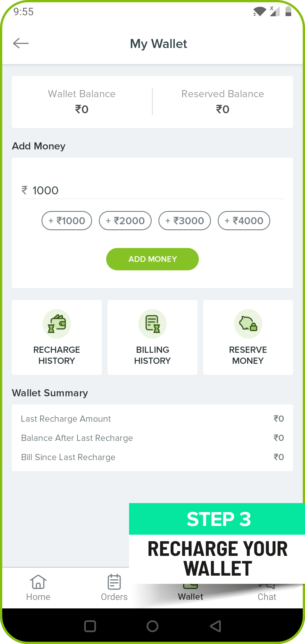Open the RECHARGE HISTORY card label

click(x=57, y=355)
